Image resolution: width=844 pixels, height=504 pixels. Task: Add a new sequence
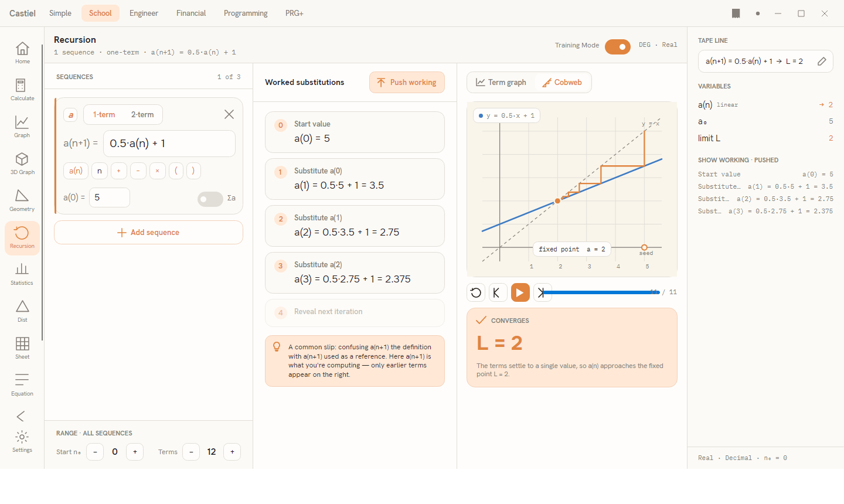[148, 233]
